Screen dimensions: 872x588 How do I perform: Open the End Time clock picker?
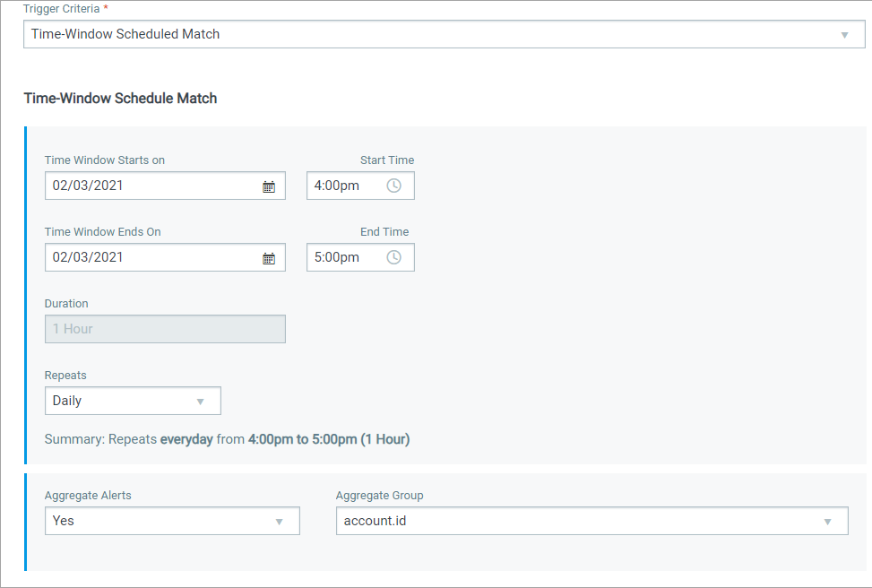click(x=393, y=257)
